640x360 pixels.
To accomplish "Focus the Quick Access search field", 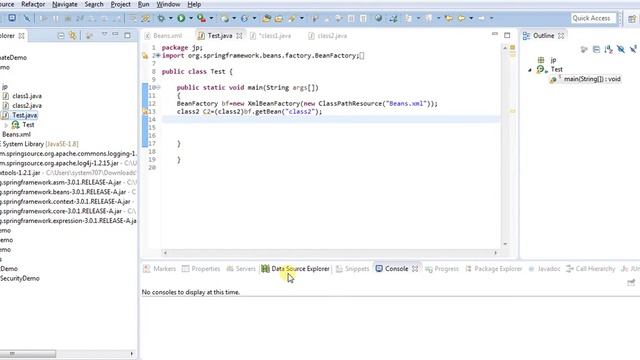I will click(x=593, y=18).
